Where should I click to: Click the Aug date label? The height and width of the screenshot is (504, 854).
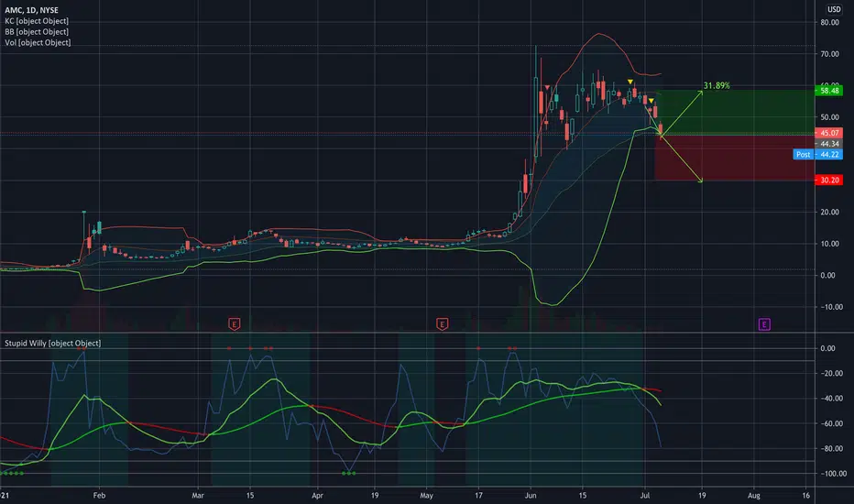(754, 495)
